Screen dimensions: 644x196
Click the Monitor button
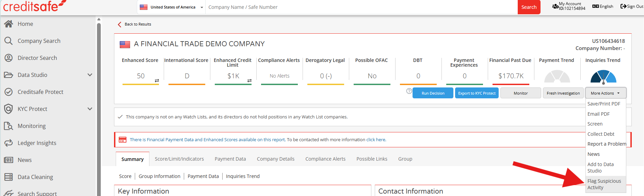pos(521,93)
